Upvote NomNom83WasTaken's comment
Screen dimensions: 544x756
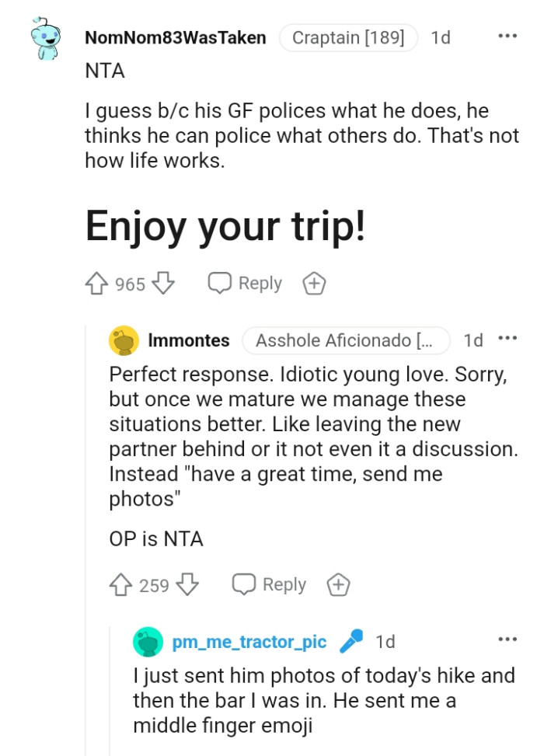click(x=95, y=283)
